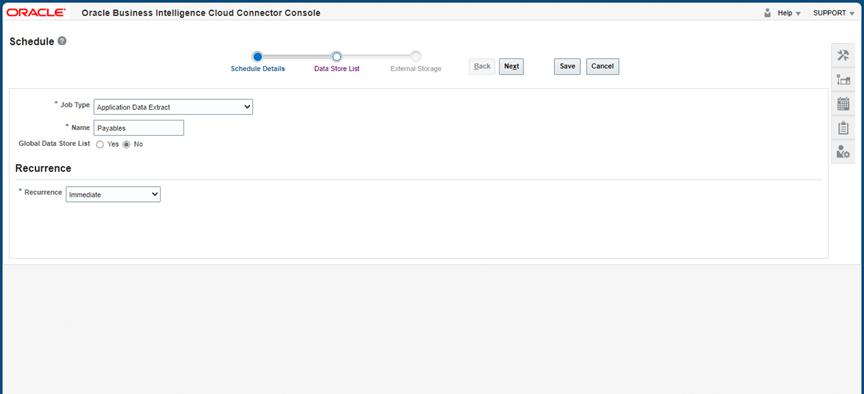Image resolution: width=864 pixels, height=394 pixels.
Task: Open the Help menu
Action: point(789,13)
